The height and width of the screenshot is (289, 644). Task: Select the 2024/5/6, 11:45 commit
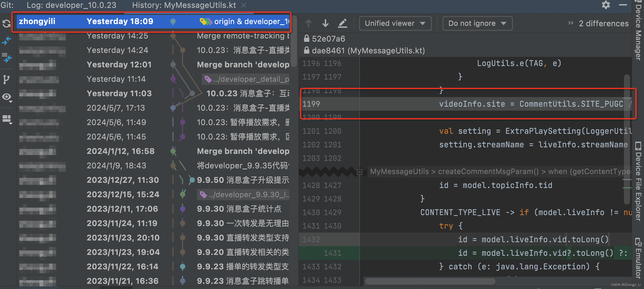[153, 137]
